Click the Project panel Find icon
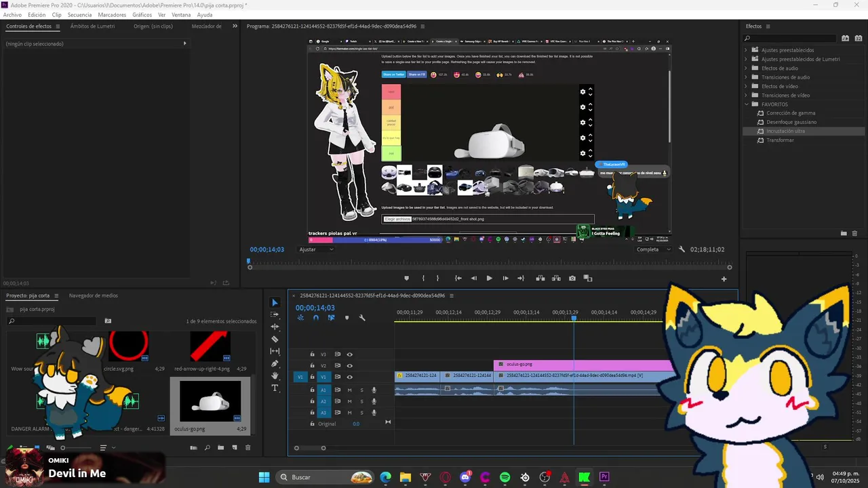Image resolution: width=868 pixels, height=488 pixels. coord(208,447)
